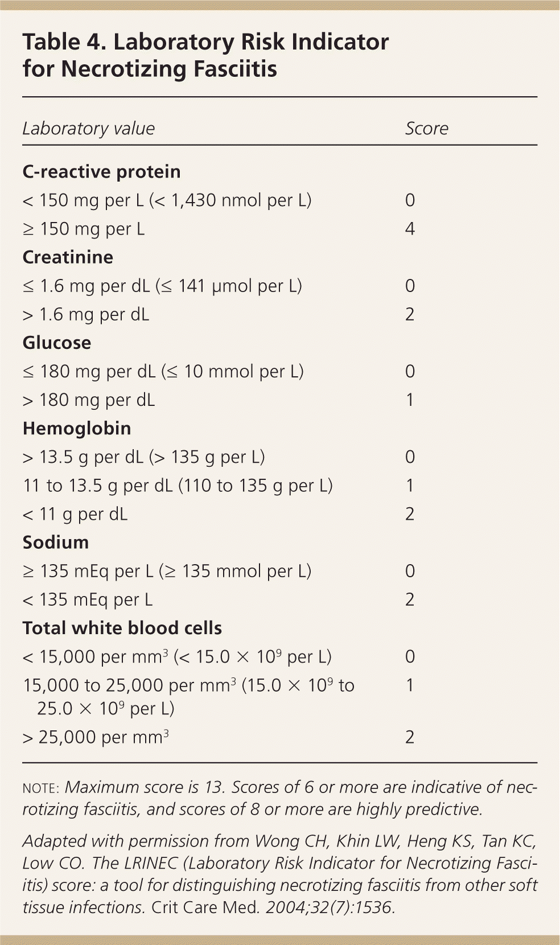Select the Laboratory value column header
The height and width of the screenshot is (945, 560).
[x=89, y=129]
